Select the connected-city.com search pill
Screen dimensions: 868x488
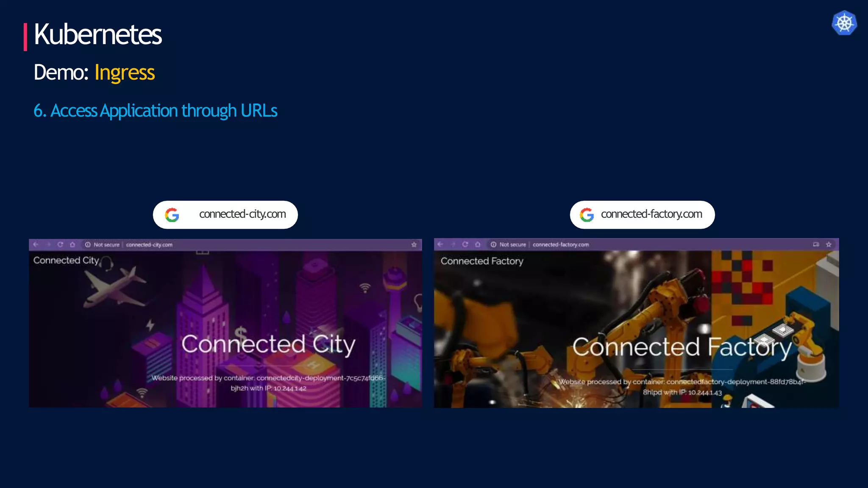(x=225, y=215)
